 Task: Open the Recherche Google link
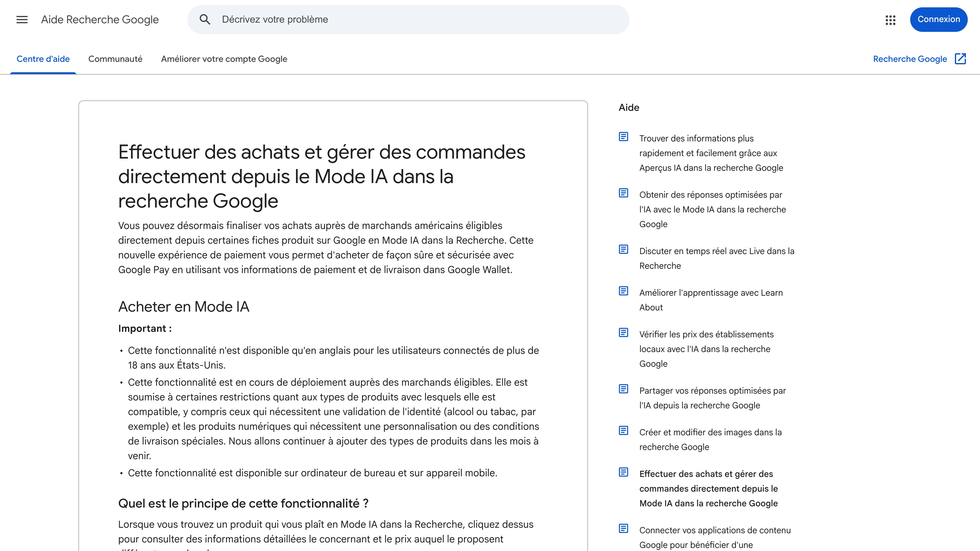910,59
